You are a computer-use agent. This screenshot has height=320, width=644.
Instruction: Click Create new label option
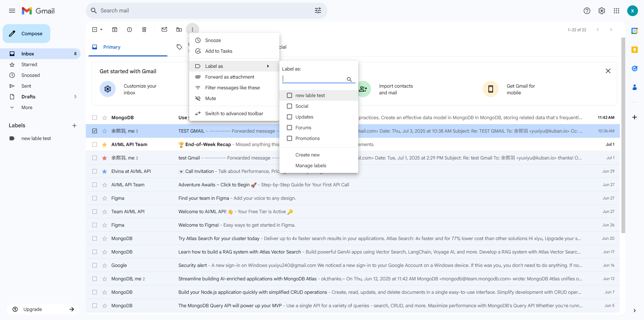319,155
